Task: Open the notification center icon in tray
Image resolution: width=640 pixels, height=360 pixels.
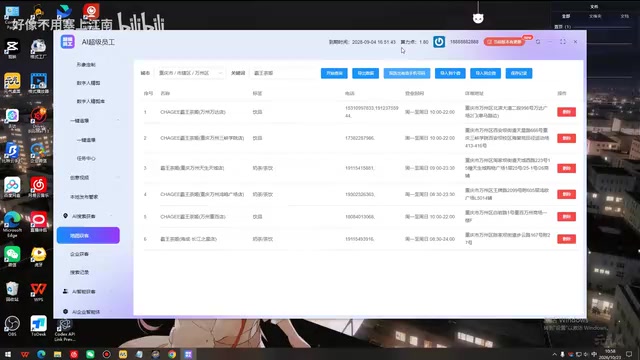Action: point(629,354)
